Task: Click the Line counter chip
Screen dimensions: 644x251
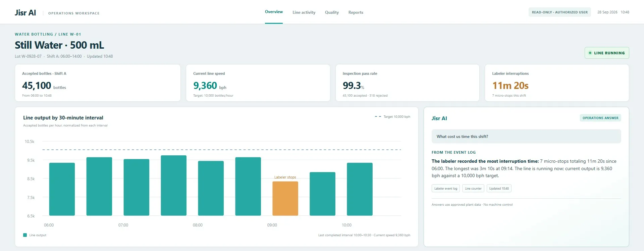Action: coord(473,189)
